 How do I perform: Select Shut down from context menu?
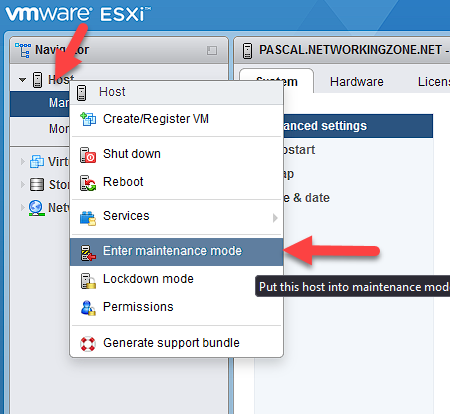coord(177,154)
